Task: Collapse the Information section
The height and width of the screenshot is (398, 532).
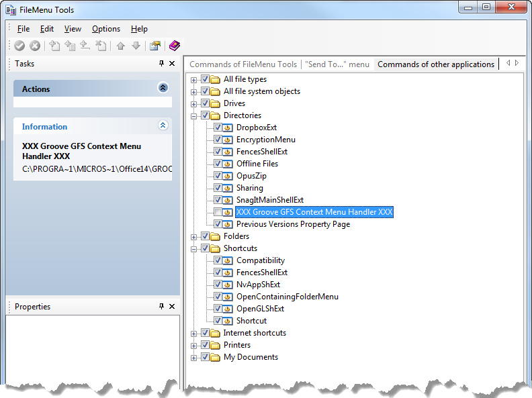Action: pos(163,126)
